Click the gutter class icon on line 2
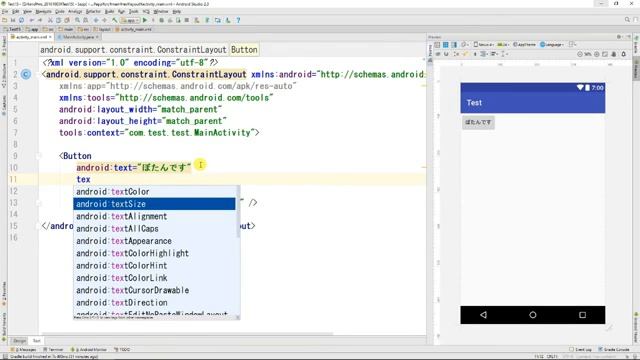 coord(26,74)
